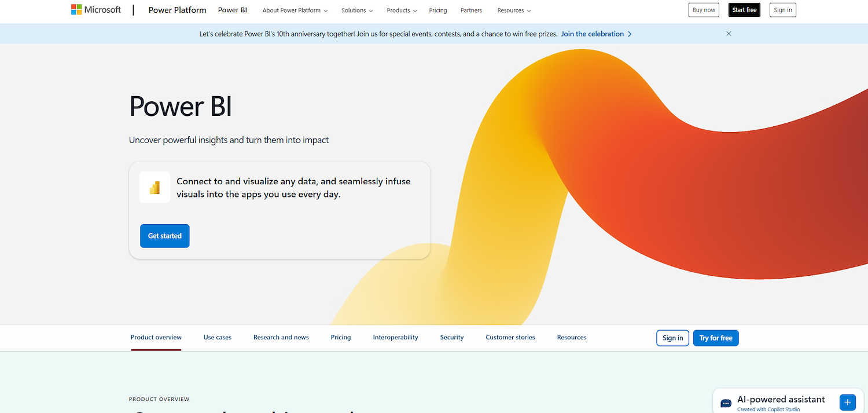Open Partners in top navigation
The width and height of the screenshot is (868, 413).
pyautogui.click(x=471, y=10)
